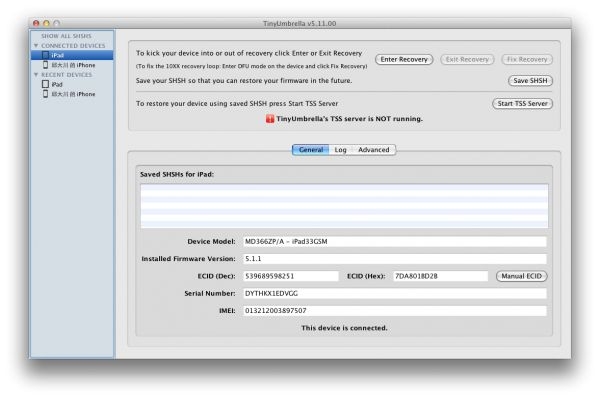The height and width of the screenshot is (399, 600).
Task: Click the connected iPhone device icon
Action: pos(46,65)
